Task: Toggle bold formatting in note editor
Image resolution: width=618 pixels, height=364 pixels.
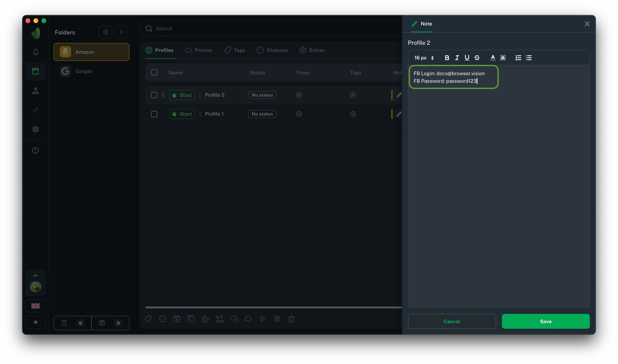Action: tap(447, 58)
